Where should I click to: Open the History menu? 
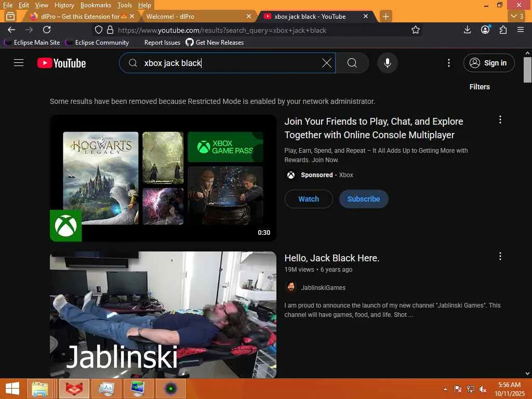coord(64,5)
